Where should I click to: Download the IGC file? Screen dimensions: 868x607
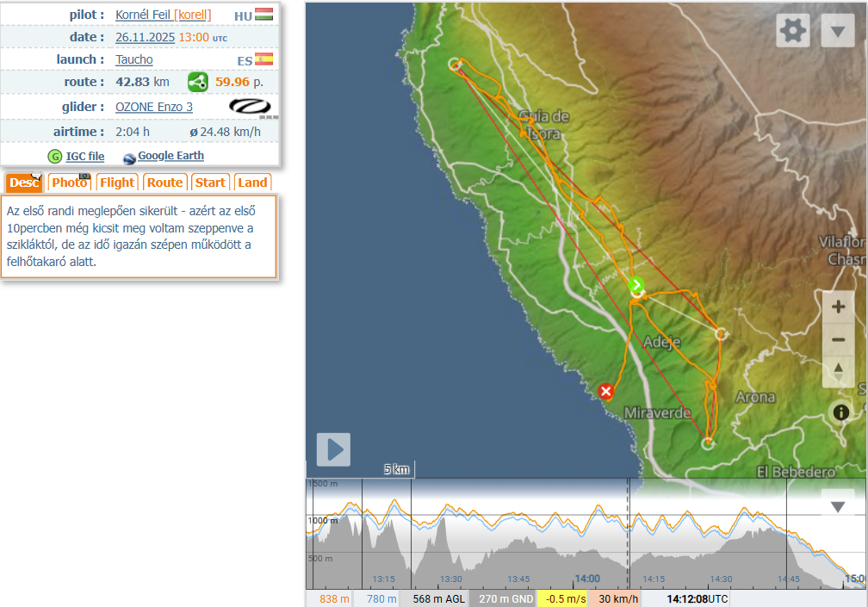click(84, 156)
